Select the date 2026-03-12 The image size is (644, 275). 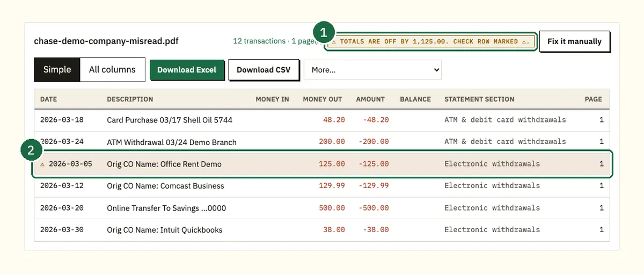(62, 186)
